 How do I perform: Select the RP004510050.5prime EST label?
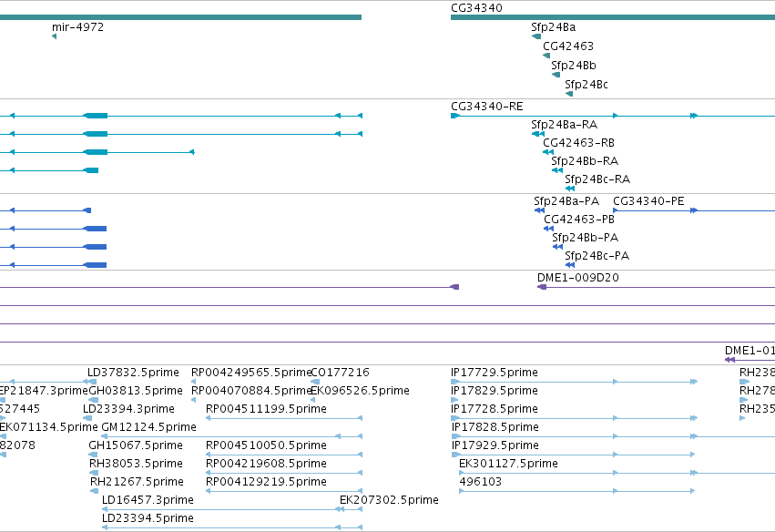tap(266, 446)
